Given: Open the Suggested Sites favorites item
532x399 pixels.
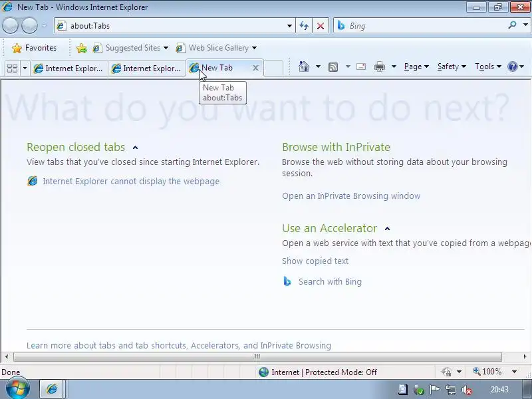Looking at the screenshot, I should tap(130, 48).
